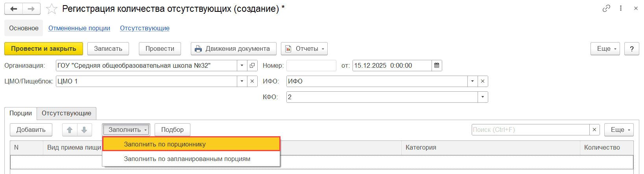
Task: Open the Отмененные порции link
Action: (x=79, y=28)
